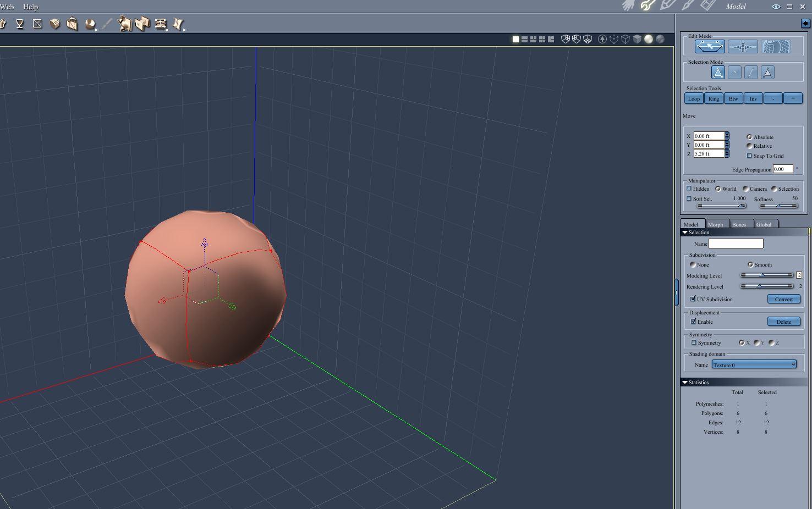Image resolution: width=812 pixels, height=509 pixels.
Task: Toggle UV Subdivision checkbox
Action: click(693, 299)
